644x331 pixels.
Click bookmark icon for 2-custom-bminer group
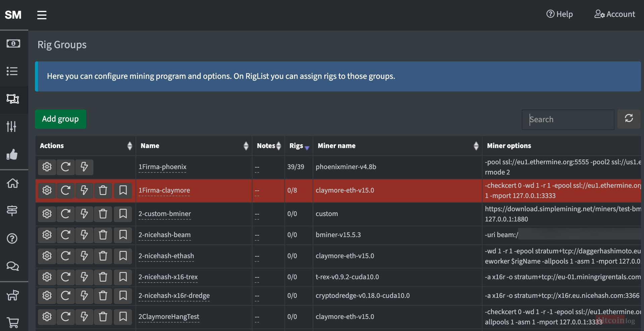pos(123,214)
